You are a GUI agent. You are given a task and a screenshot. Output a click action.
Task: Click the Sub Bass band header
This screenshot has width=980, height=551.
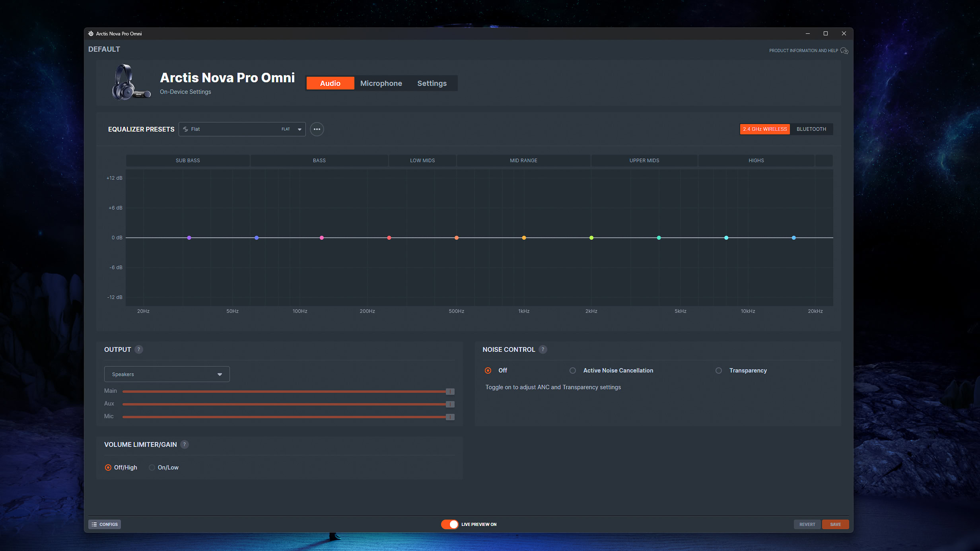tap(188, 161)
